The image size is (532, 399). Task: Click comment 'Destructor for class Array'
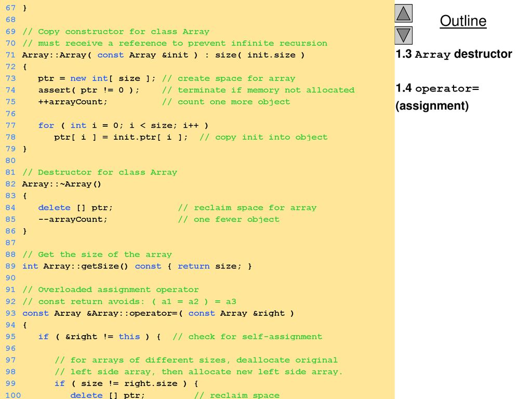coord(100,172)
